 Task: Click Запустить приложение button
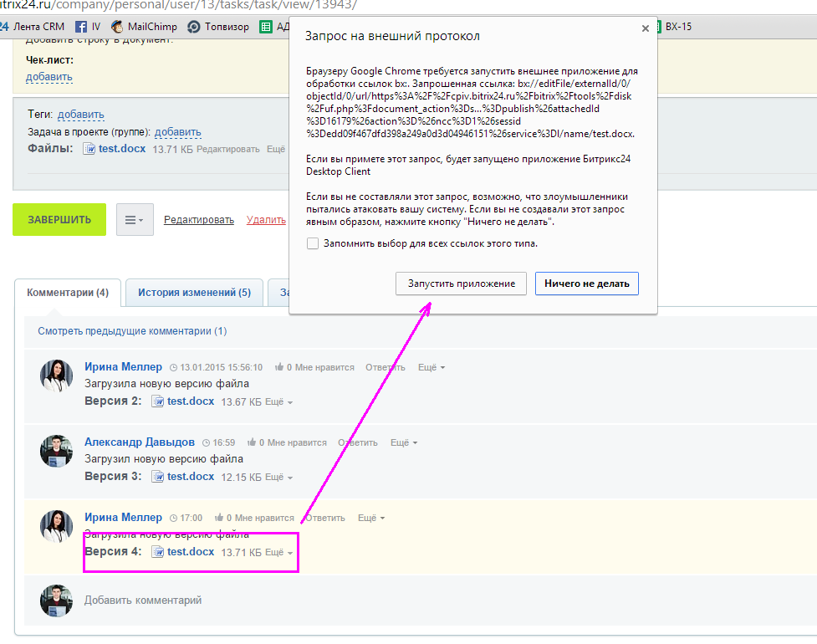pyautogui.click(x=461, y=284)
